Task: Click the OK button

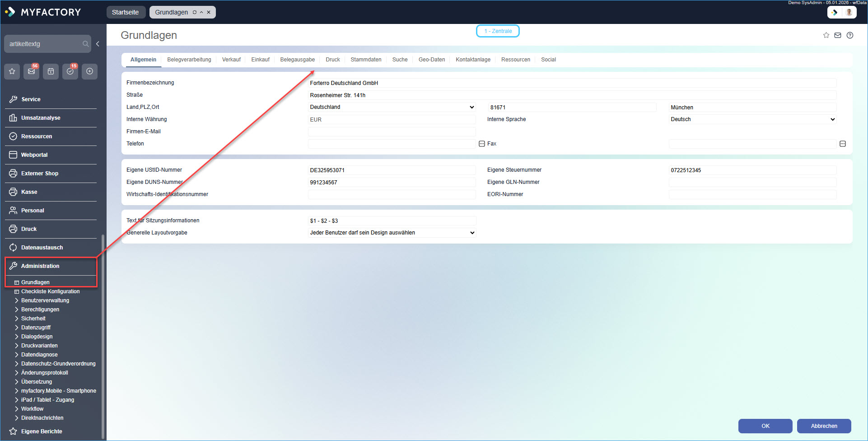Action: pyautogui.click(x=765, y=426)
